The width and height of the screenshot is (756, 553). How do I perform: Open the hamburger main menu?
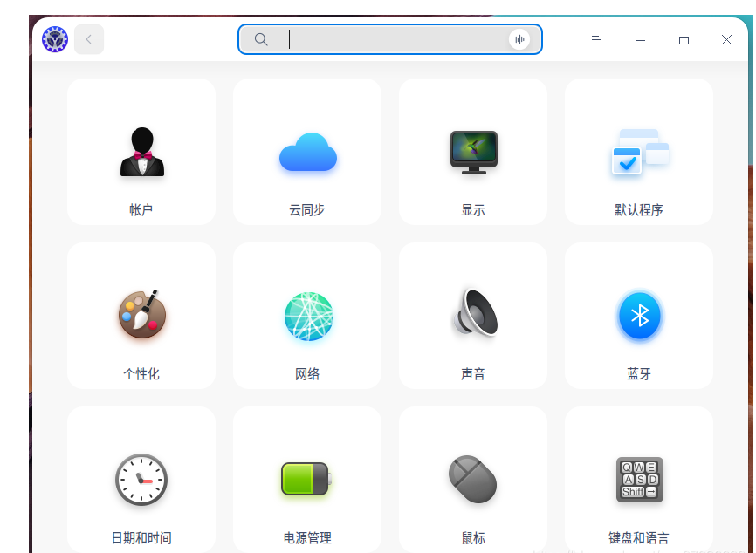click(x=596, y=40)
